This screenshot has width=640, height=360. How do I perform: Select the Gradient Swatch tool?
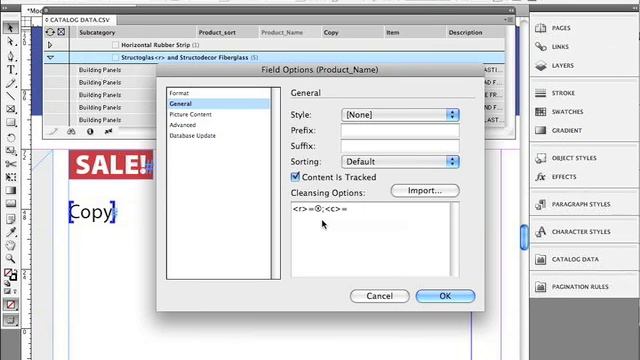tap(11, 191)
